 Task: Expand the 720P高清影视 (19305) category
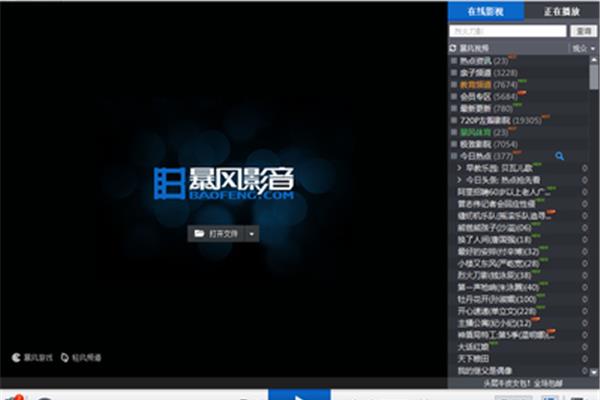click(454, 120)
